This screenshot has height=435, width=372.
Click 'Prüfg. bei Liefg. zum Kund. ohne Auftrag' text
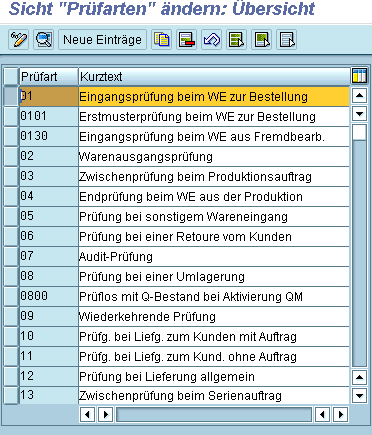point(188,357)
